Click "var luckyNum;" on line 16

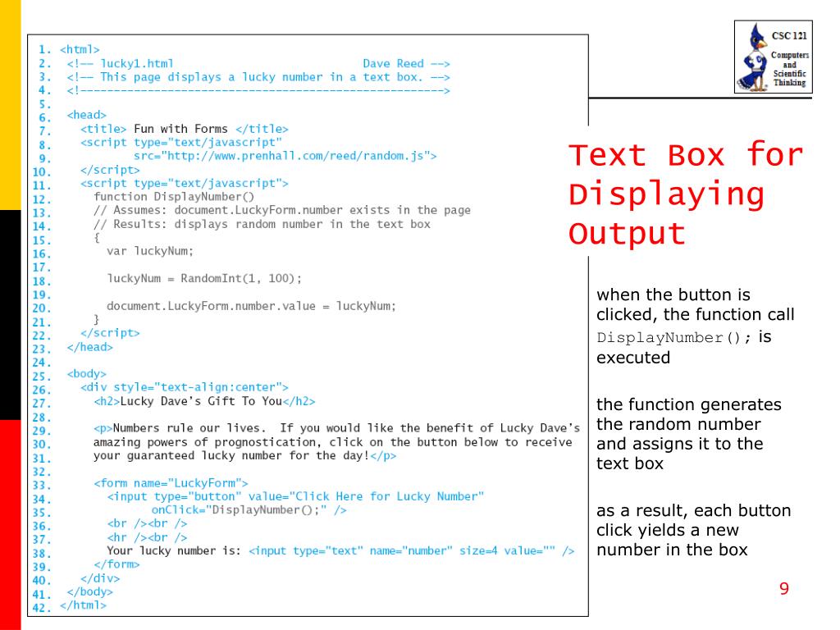click(x=150, y=251)
